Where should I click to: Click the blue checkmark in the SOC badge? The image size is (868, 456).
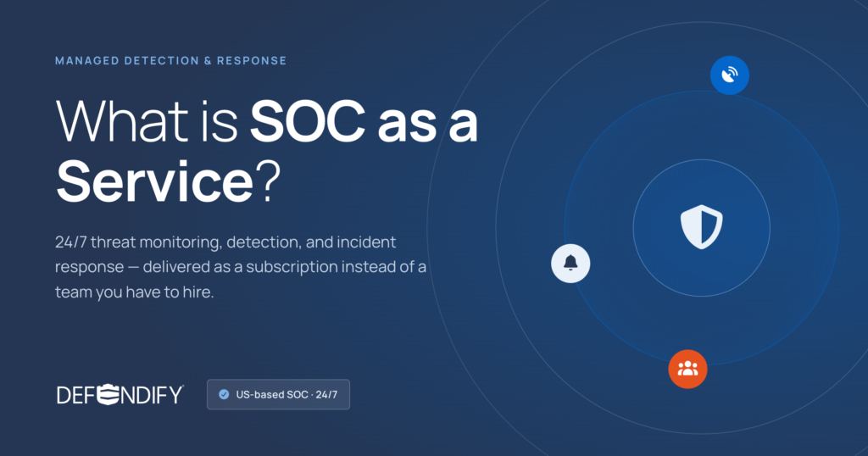pos(224,395)
